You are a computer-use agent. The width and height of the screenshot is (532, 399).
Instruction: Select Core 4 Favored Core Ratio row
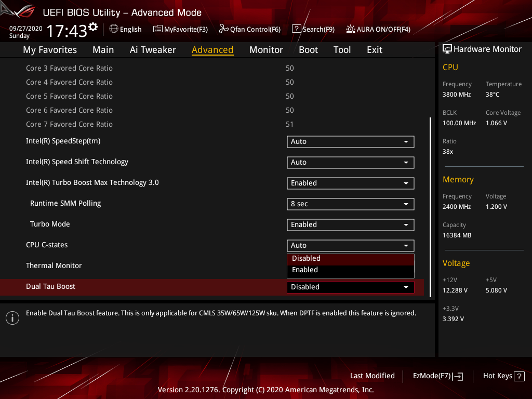pyautogui.click(x=212, y=82)
